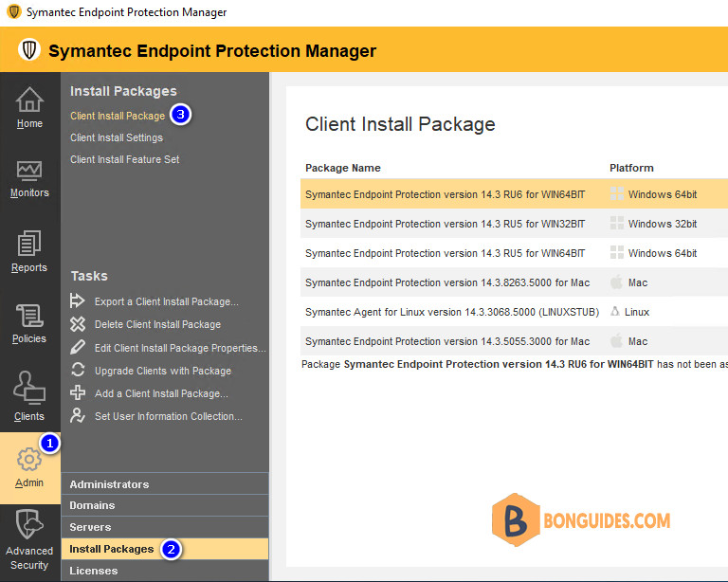Choose Delete Client Install Package task

[158, 324]
